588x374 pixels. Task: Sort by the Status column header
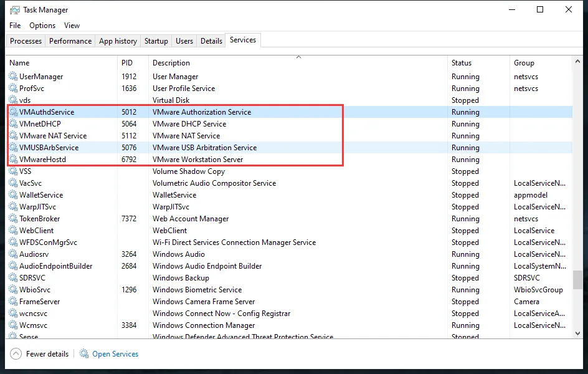pyautogui.click(x=478, y=63)
